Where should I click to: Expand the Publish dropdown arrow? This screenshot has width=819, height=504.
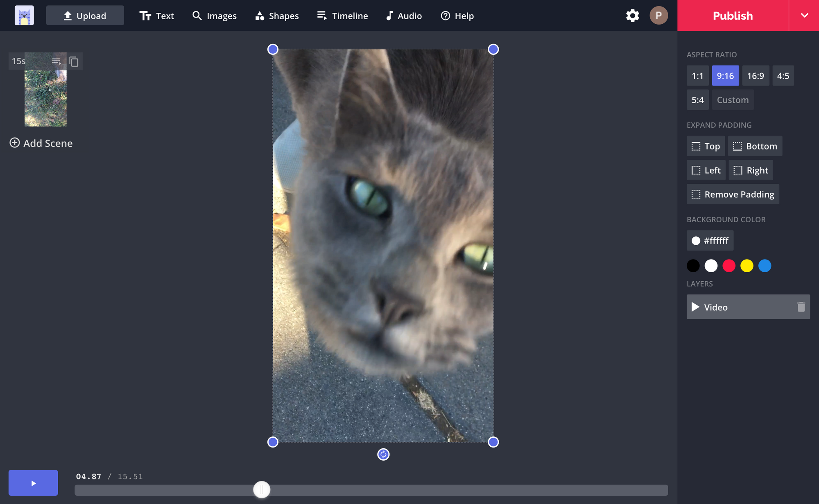(804, 16)
